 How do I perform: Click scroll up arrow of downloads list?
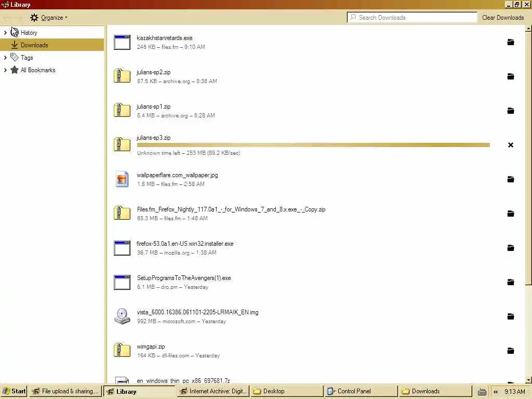[528, 29]
